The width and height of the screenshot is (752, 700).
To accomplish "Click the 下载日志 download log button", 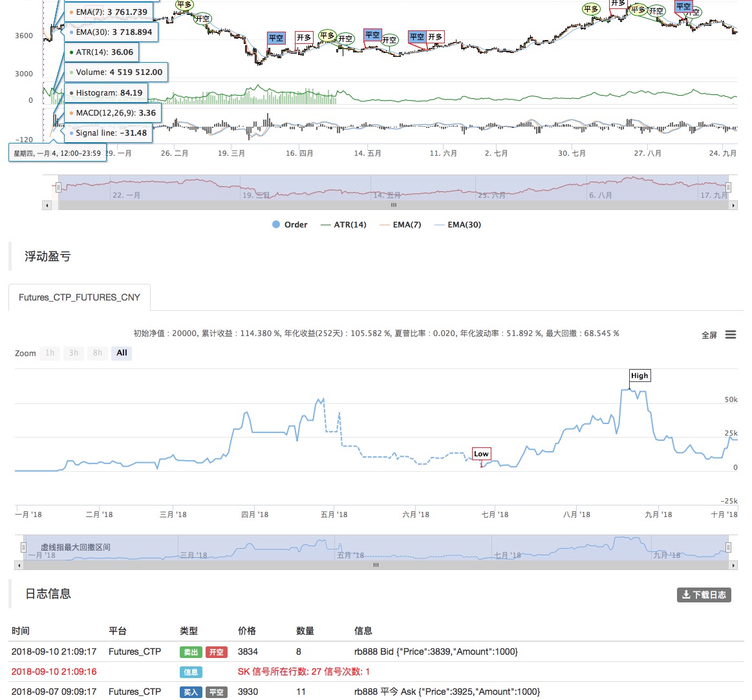I will tap(704, 595).
